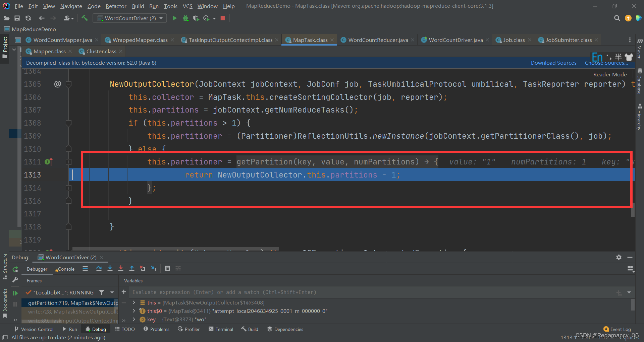Click the Step Over debugger icon
Image resolution: width=644 pixels, height=342 pixels.
click(x=99, y=268)
